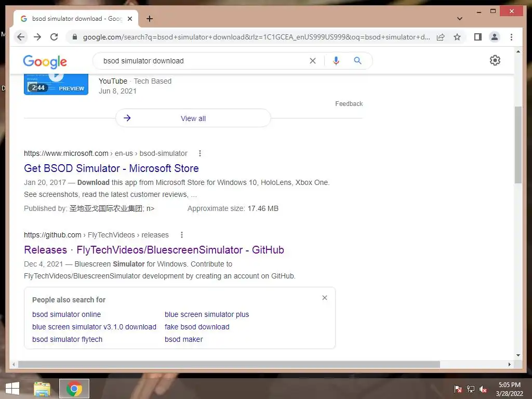Viewport: 532px width, 399px height.
Task: Click the horizontal scrollbar thumb
Action: [229, 364]
